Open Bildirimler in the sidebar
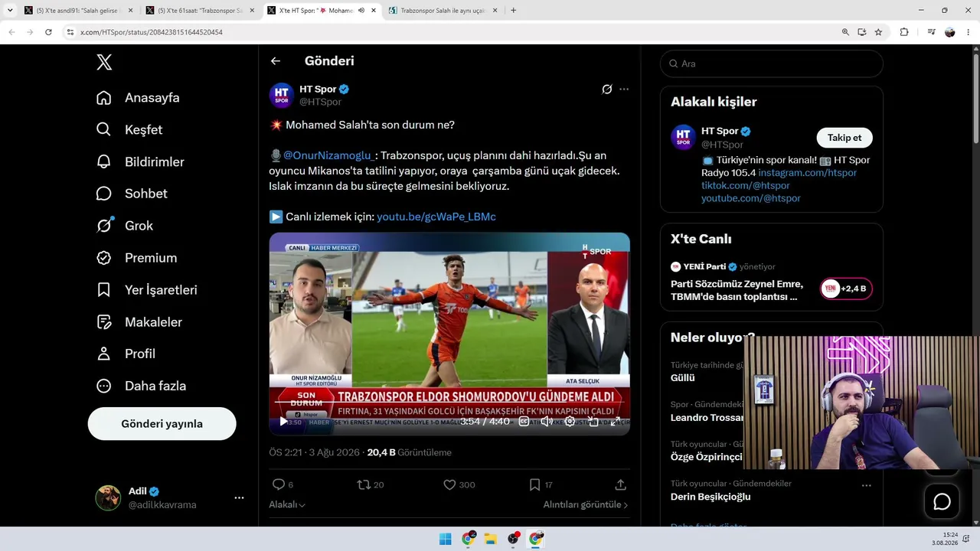The height and width of the screenshot is (551, 980). click(140, 162)
